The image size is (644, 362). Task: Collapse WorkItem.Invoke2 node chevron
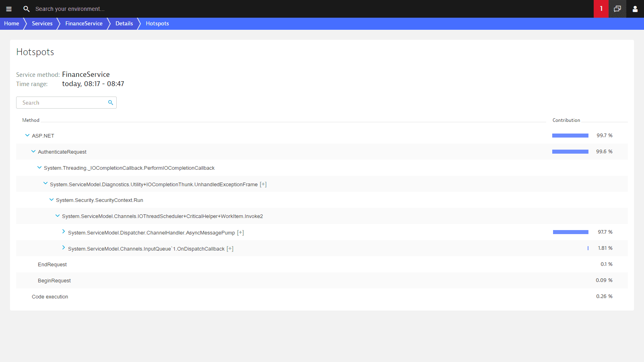coord(58,216)
